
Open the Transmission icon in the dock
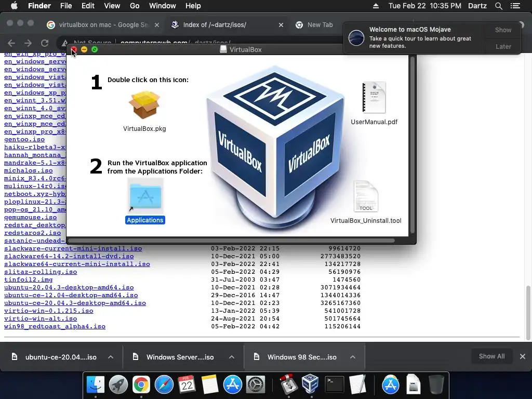[289, 384]
